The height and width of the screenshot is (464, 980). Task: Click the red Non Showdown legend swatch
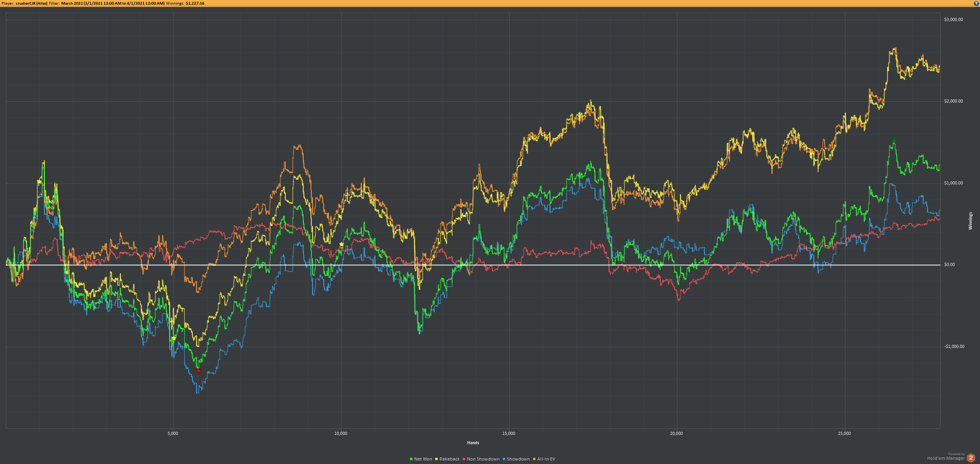464,459
